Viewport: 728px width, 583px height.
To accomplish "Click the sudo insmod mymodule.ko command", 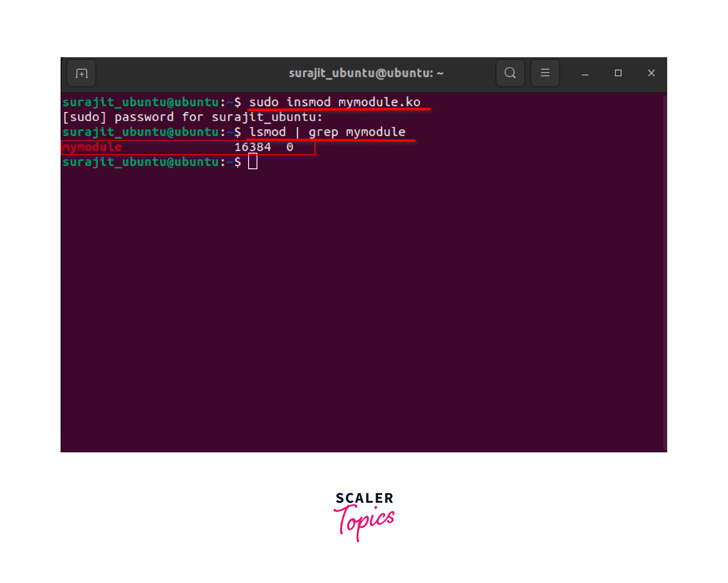I will (334, 102).
